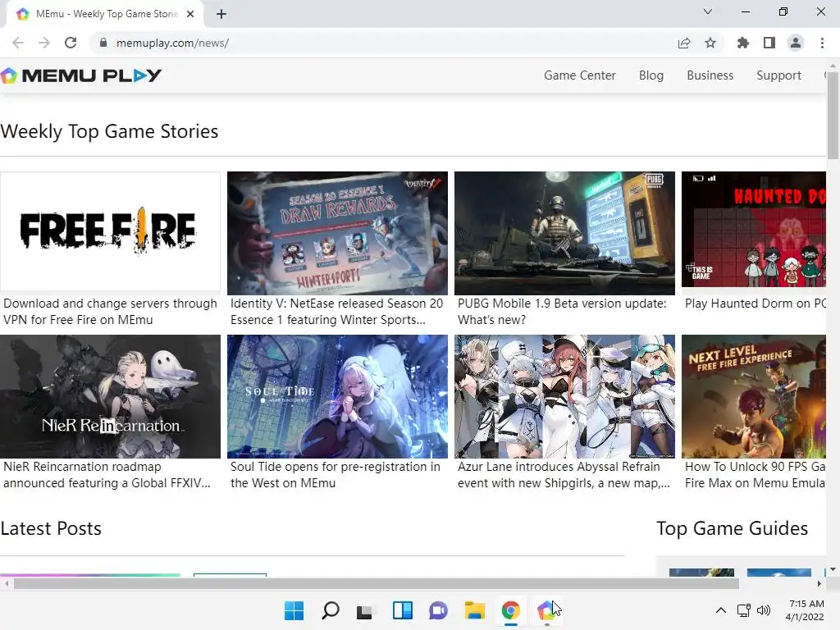Open the Business menu item
Image resolution: width=840 pixels, height=630 pixels.
710,75
